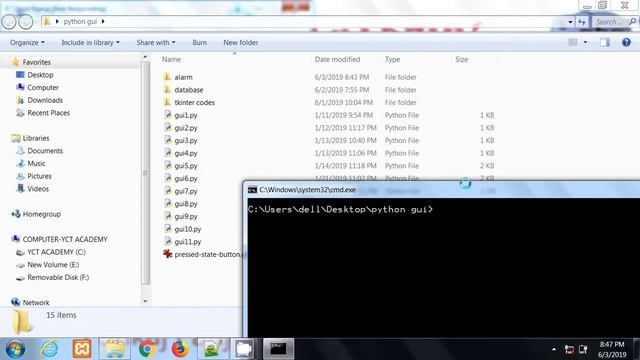The height and width of the screenshot is (360, 640).
Task: Create a New folder
Action: [240, 42]
